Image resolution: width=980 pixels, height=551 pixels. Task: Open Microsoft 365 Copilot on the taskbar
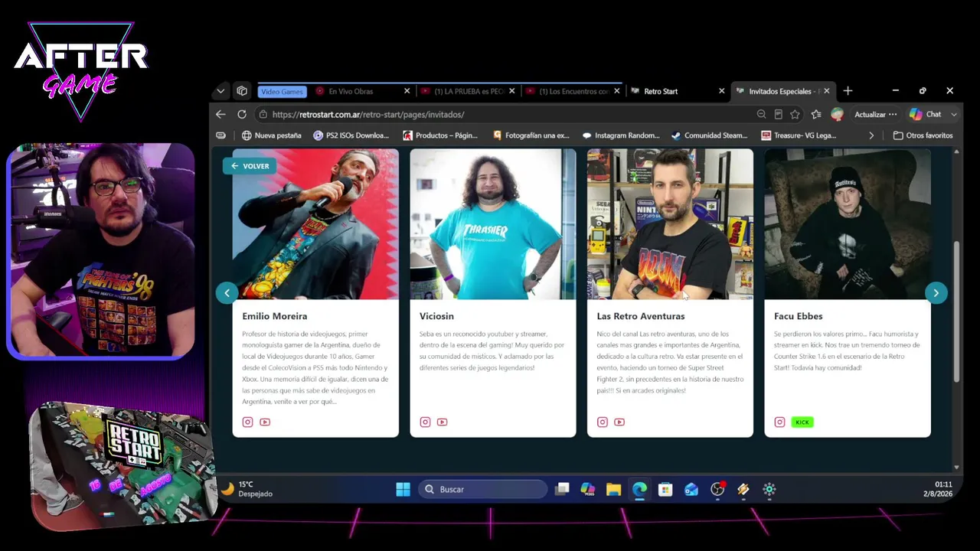[587, 489]
